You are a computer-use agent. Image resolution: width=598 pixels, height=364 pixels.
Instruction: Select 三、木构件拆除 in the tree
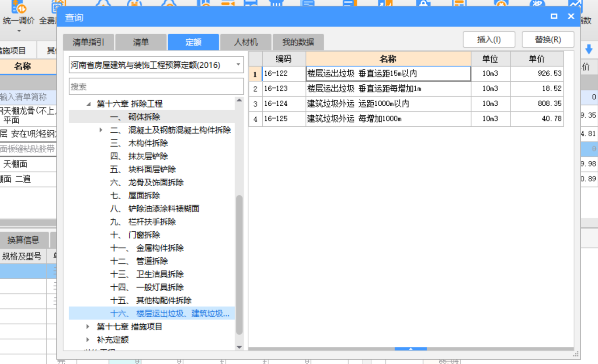[x=139, y=143]
